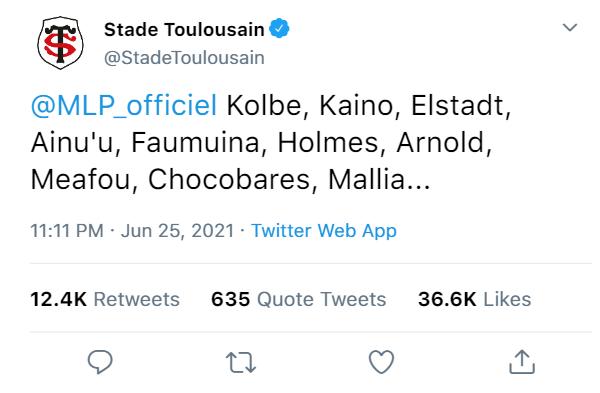Viewport: 600px width, 393px height.
Task: Open the Stade Toulousain logo avatar
Action: (x=60, y=43)
